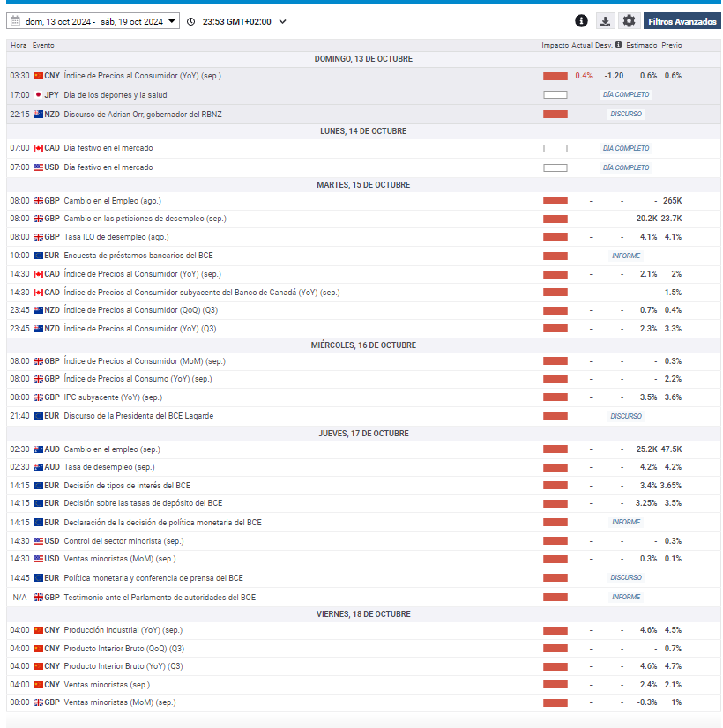The width and height of the screenshot is (723, 728).
Task: Click the red impact bar for the Chinese CPI (YoY)
Action: 555,76
